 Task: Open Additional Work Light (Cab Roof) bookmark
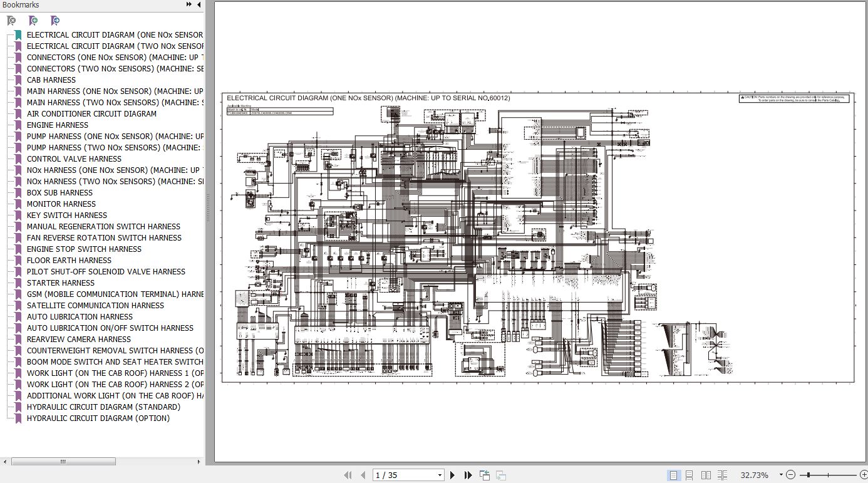pyautogui.click(x=115, y=396)
